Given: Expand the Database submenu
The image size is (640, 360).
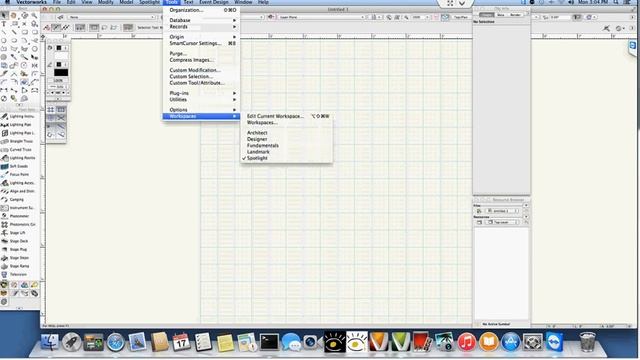Looking at the screenshot, I should point(201,20).
